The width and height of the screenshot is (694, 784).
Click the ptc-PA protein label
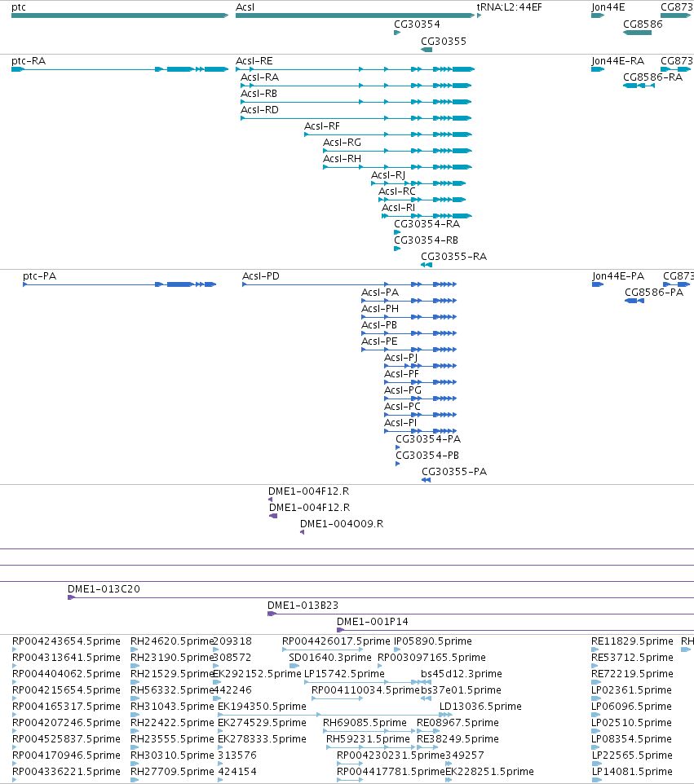click(39, 276)
